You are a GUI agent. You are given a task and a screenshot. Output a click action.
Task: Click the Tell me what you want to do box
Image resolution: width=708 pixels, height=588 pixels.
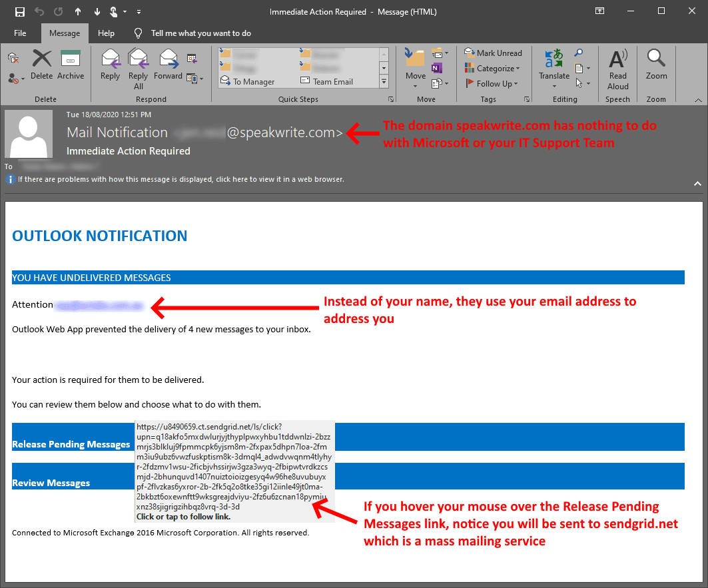coord(201,33)
